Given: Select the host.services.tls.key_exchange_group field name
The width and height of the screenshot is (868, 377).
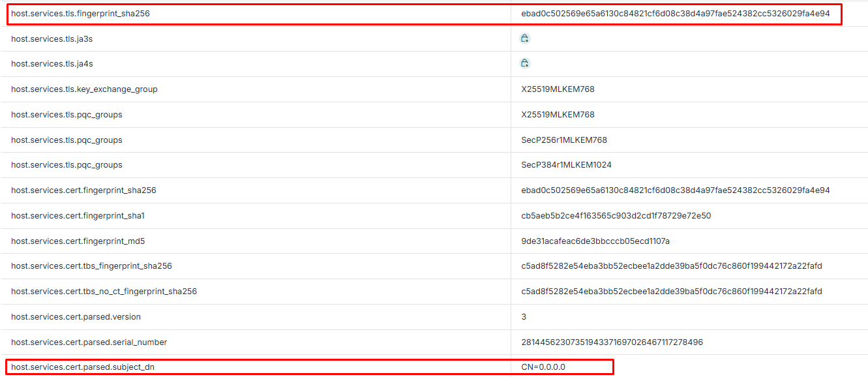Looking at the screenshot, I should click(x=84, y=89).
